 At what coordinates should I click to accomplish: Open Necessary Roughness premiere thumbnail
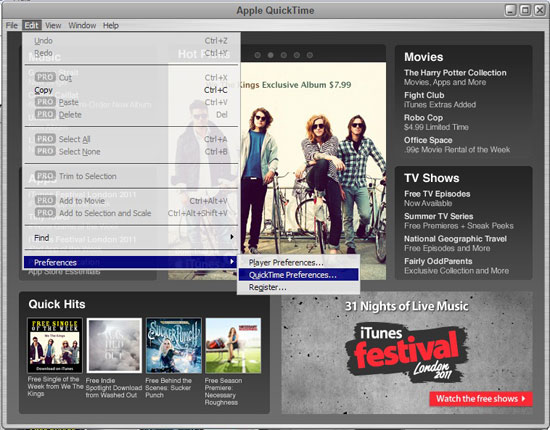click(x=233, y=345)
